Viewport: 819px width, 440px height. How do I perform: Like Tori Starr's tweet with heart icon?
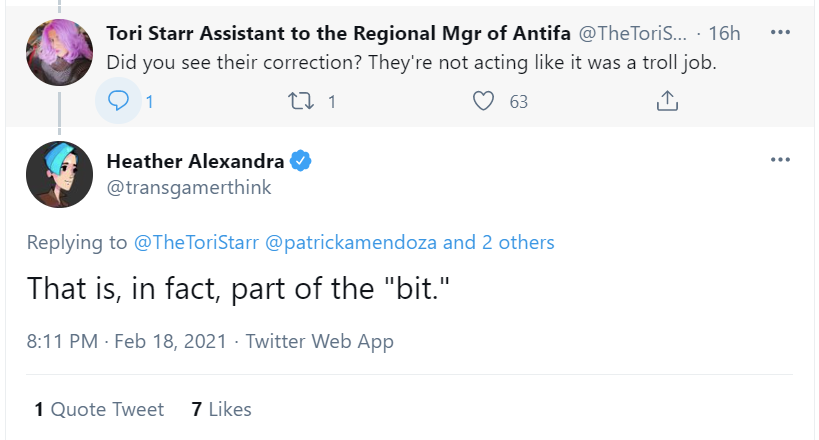(484, 101)
